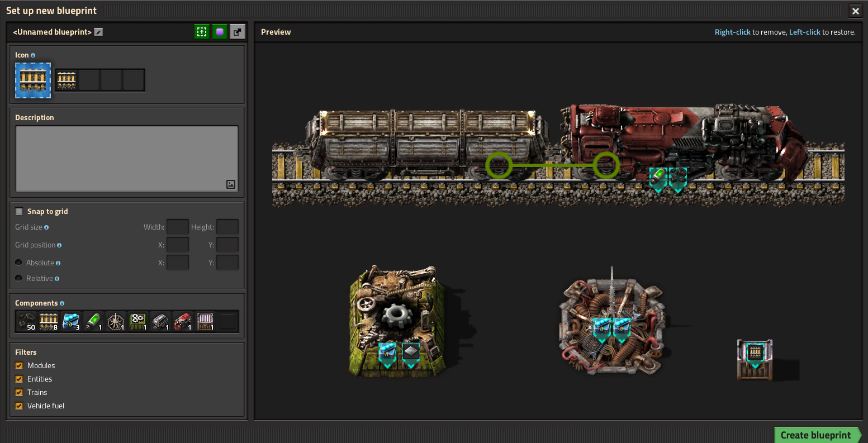Click the red locomotive component icon
Image resolution: width=868 pixels, height=443 pixels.
tap(183, 321)
